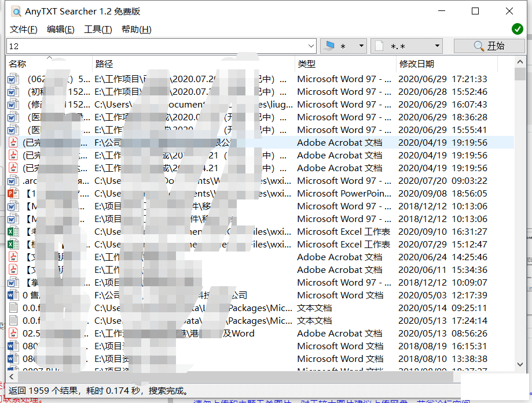Screen dimensions: 532x403
Task: Click date cell '2020/07/20 09:03:22'
Action: pyautogui.click(x=443, y=180)
